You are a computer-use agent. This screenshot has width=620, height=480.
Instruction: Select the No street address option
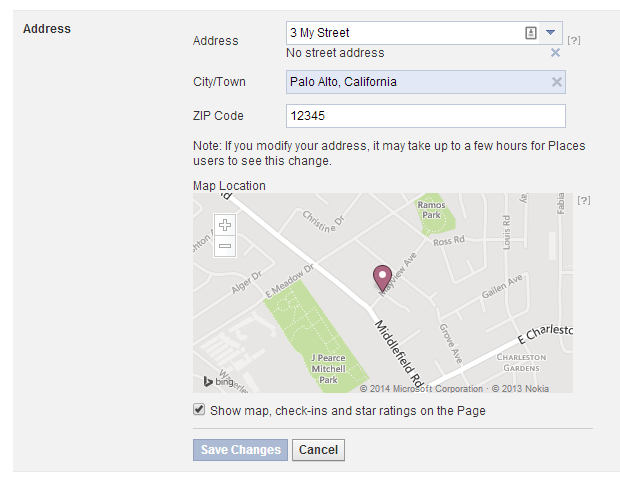pyautogui.click(x=335, y=53)
